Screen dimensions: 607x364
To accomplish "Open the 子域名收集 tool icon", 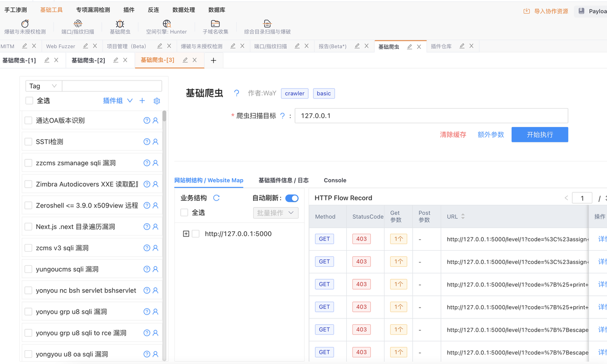I will tap(215, 24).
